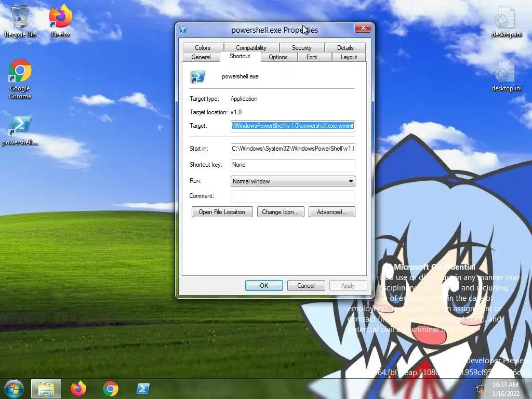Click the taskbar clock showing 10:33 AM
The width and height of the screenshot is (532, 399).
point(506,389)
